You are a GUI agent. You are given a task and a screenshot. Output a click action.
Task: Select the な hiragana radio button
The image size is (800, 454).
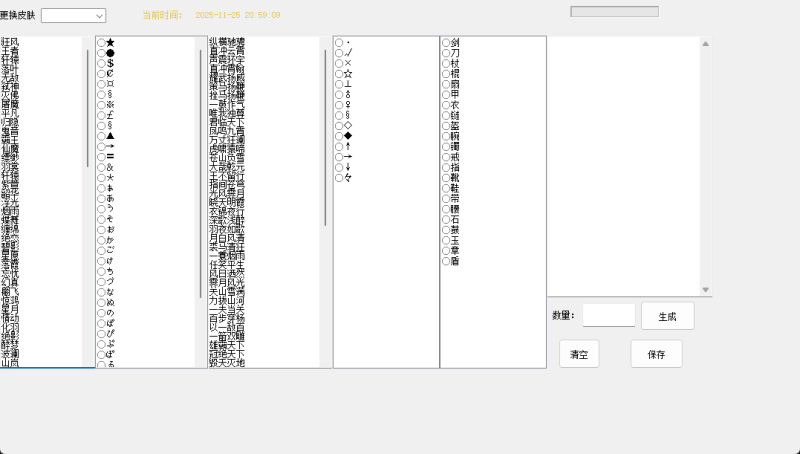[102, 292]
